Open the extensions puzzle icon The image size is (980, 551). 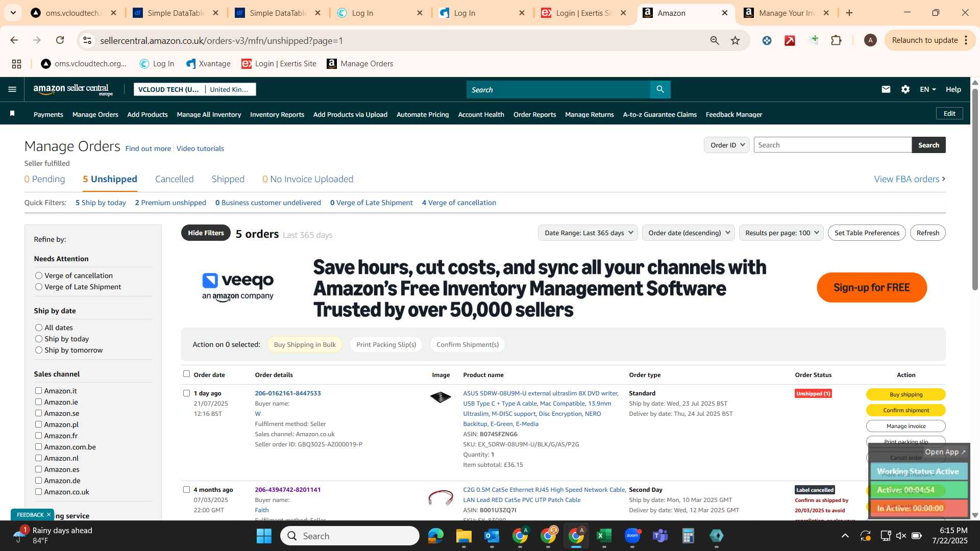(836, 40)
